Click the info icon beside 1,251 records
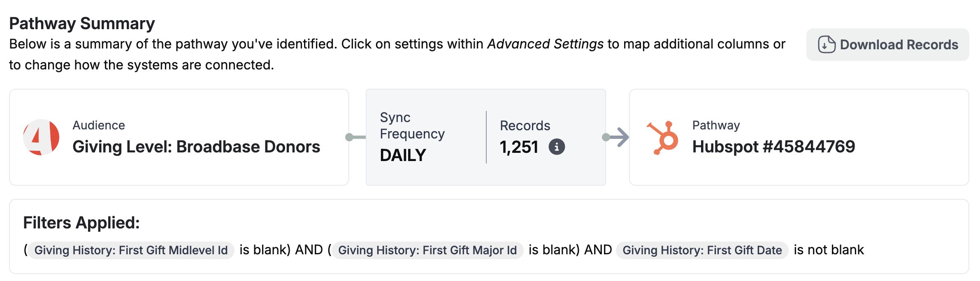The image size is (980, 281). click(x=557, y=147)
